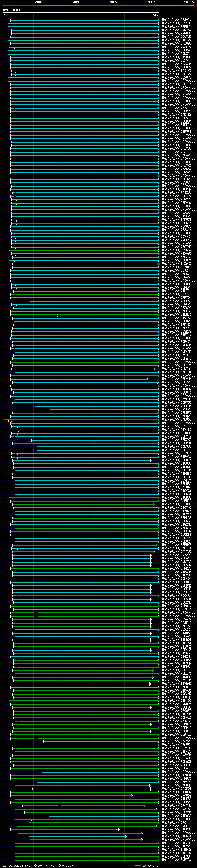Click alignment arrowhead on UniRef100_B4DP82 row
This screenshot has width=197, height=868.
point(119,830)
